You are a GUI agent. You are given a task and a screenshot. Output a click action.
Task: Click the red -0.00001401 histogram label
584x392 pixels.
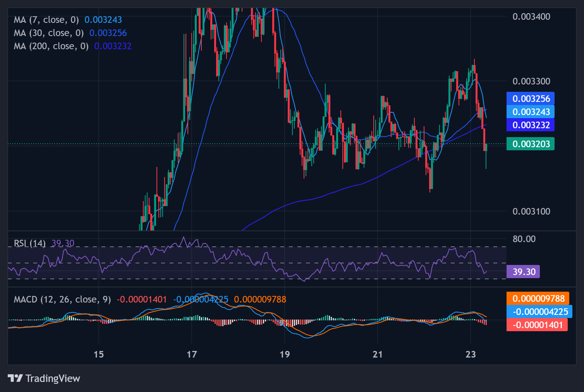pyautogui.click(x=537, y=325)
